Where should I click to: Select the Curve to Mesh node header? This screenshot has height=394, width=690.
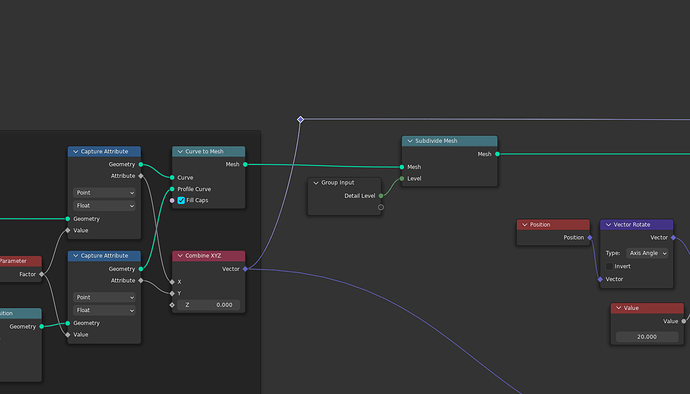[x=209, y=151]
